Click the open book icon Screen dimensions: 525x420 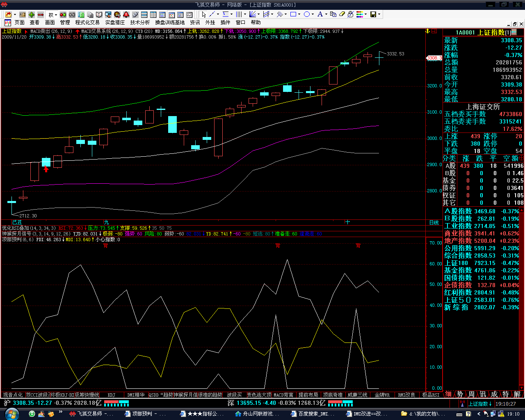[x=99, y=14]
